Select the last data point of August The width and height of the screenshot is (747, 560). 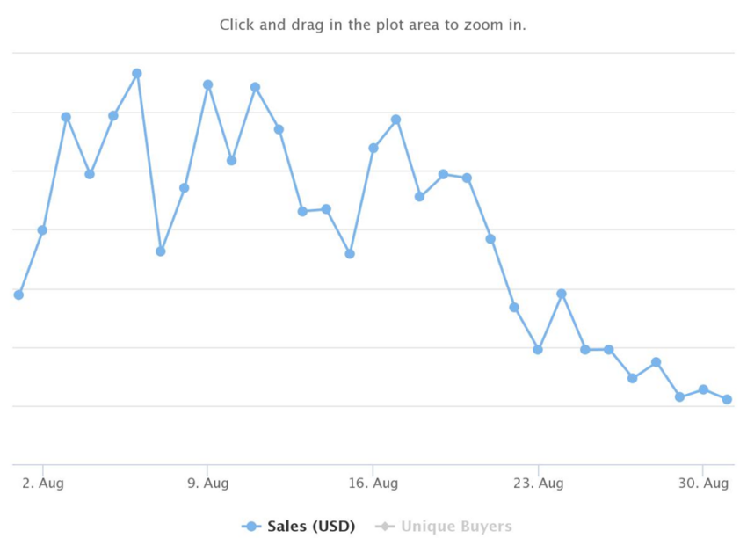727,399
